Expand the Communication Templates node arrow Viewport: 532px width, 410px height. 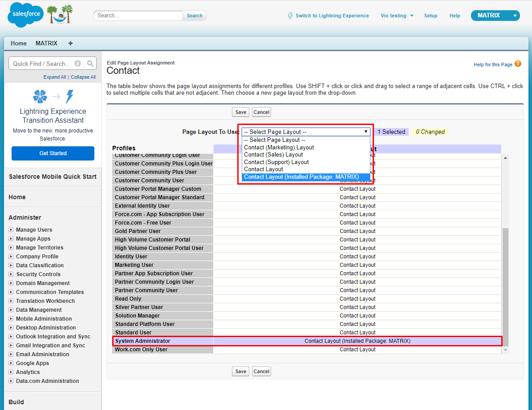11,292
